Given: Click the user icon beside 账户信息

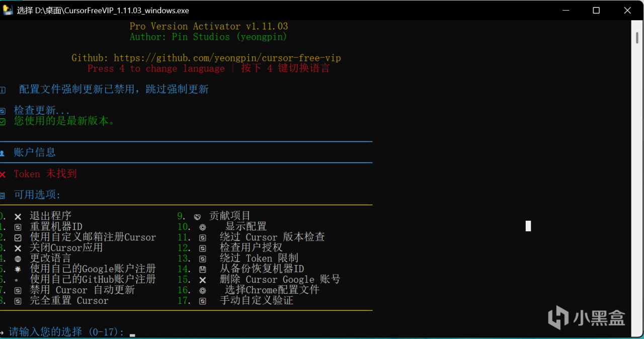Looking at the screenshot, I should [3, 153].
